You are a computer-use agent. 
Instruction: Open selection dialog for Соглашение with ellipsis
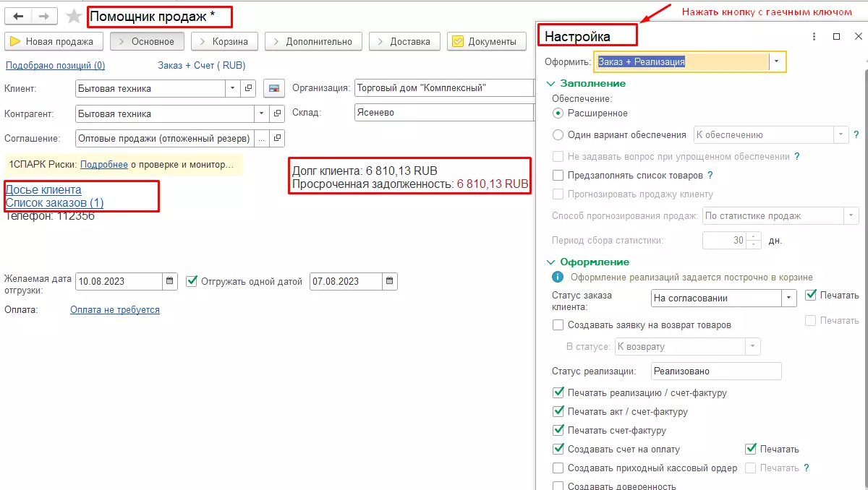point(261,138)
